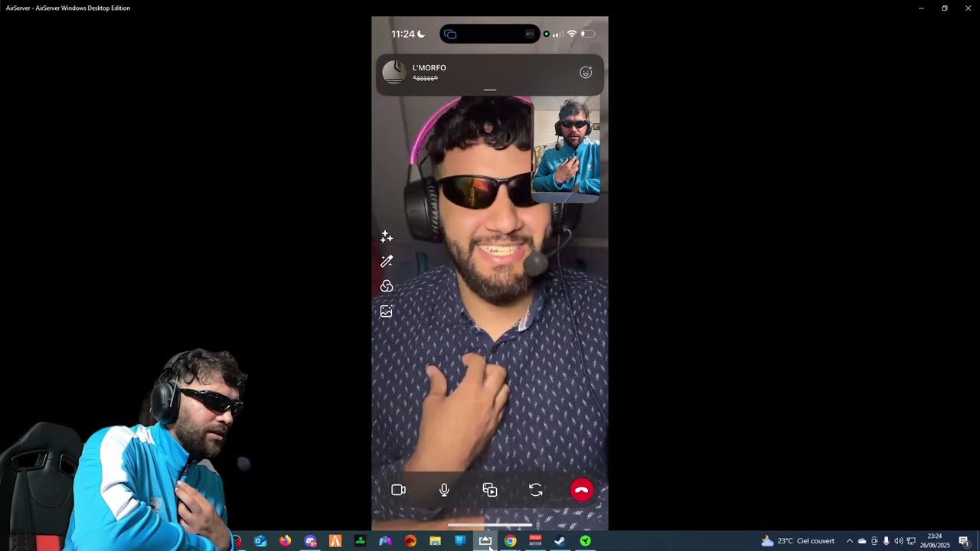
Task: Open the emoji reaction icon in call header
Action: pyautogui.click(x=586, y=72)
